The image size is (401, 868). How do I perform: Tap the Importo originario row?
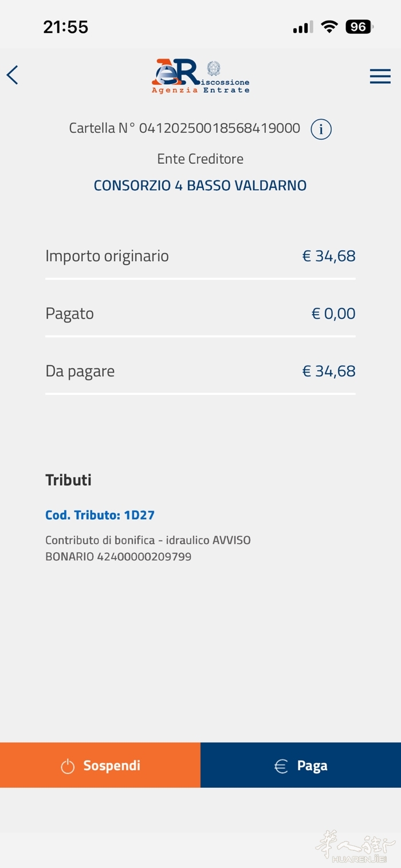(x=200, y=256)
